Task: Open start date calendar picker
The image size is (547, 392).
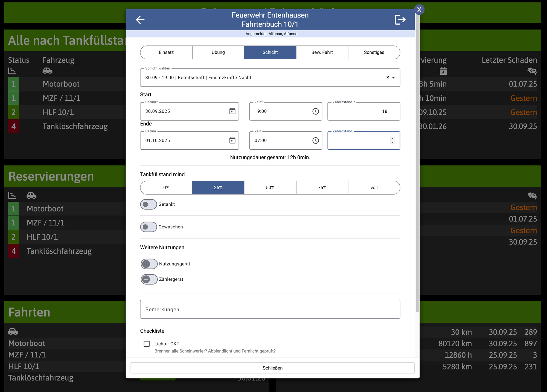Action: pos(232,111)
